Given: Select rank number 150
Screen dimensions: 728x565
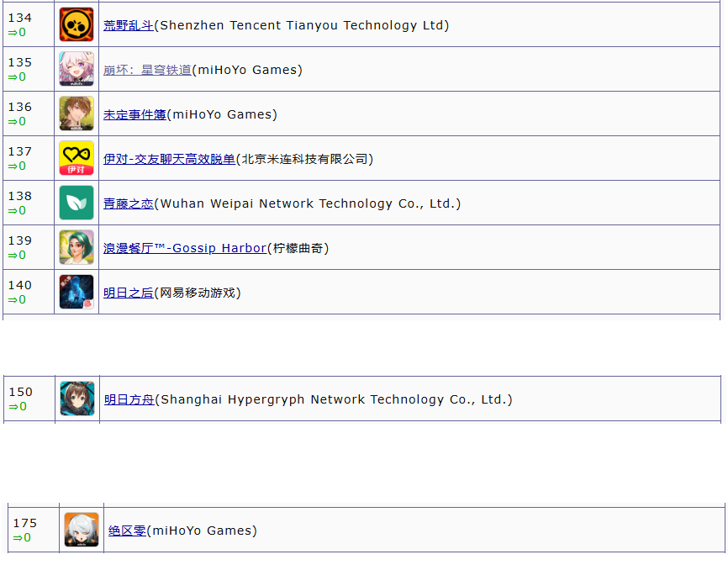Looking at the screenshot, I should tap(21, 392).
